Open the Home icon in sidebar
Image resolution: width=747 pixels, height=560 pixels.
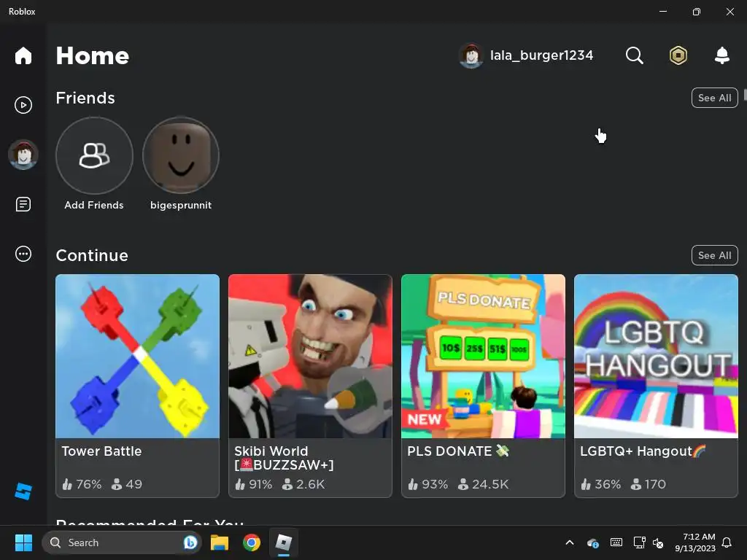coord(23,55)
